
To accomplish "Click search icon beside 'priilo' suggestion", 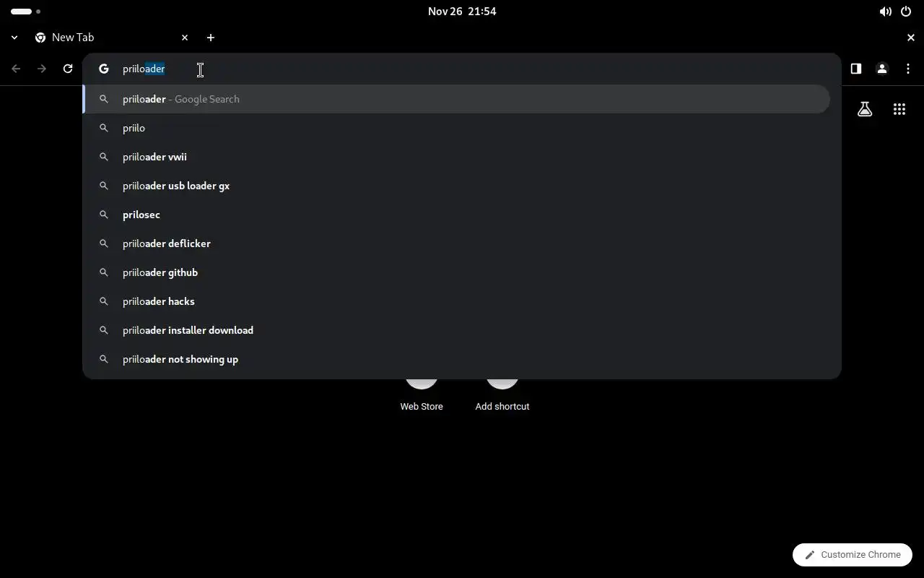I will (104, 128).
